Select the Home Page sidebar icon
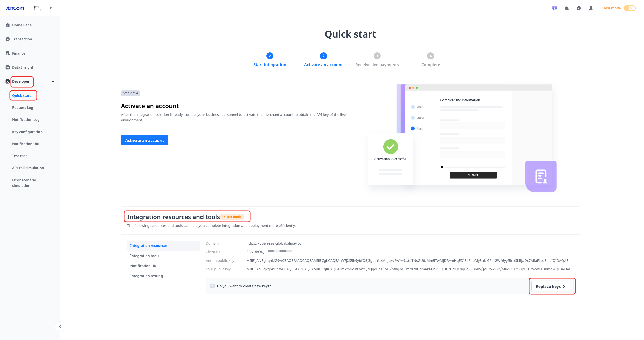The width and height of the screenshot is (644, 340). (8, 25)
